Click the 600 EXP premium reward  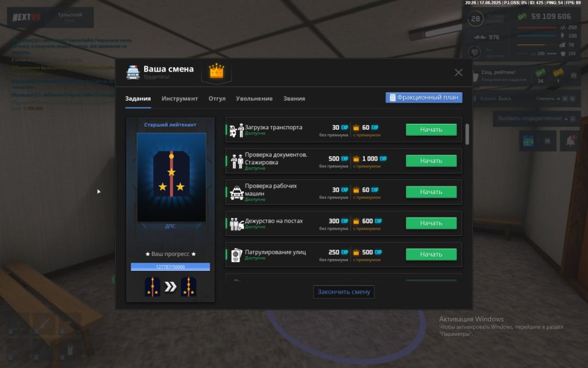click(372, 221)
